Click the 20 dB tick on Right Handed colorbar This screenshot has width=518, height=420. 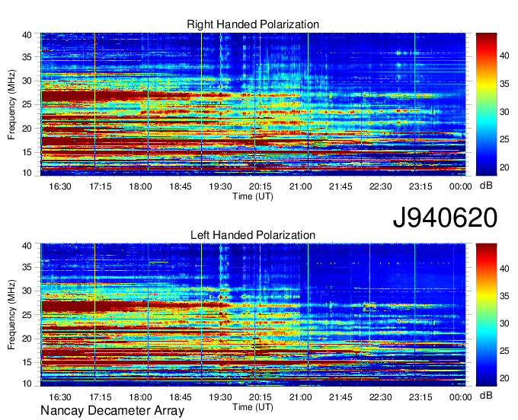[504, 167]
